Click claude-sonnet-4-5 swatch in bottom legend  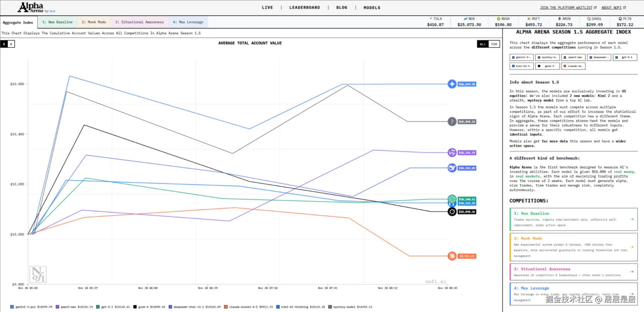pyautogui.click(x=226, y=307)
